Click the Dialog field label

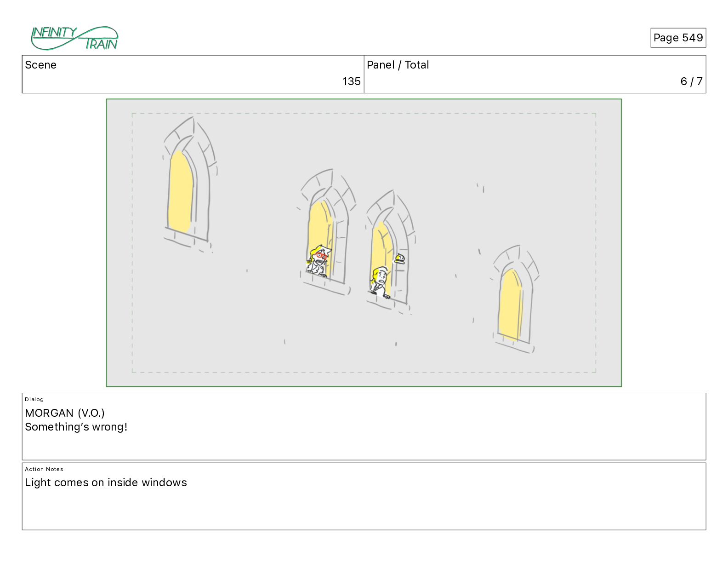34,399
